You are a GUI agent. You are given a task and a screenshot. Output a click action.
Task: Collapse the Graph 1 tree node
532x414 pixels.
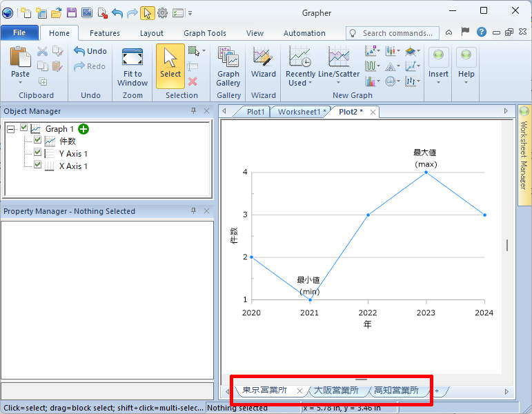[10, 129]
